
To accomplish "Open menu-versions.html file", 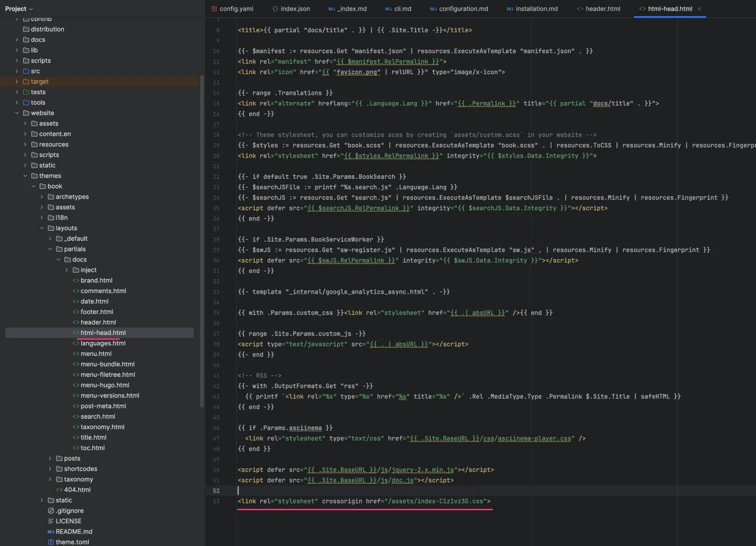I will click(110, 396).
